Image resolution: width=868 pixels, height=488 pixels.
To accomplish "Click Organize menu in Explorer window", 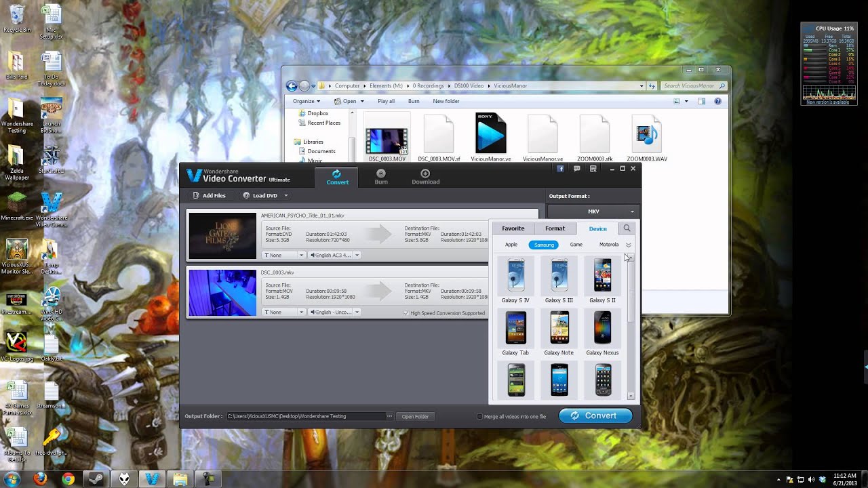I will coord(307,101).
